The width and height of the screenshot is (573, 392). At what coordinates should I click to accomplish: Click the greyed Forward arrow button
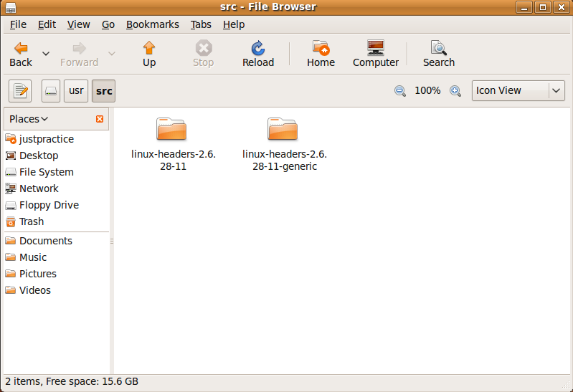(80, 54)
